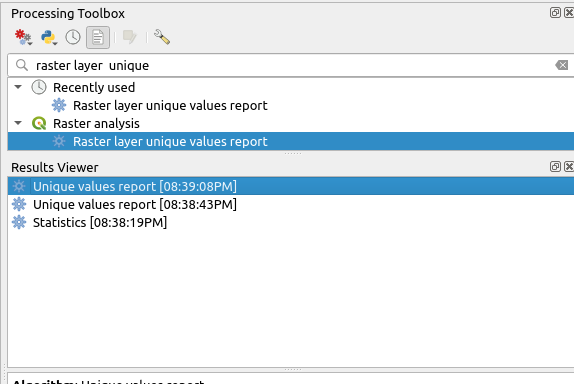
Task: Click the edit features in-place icon
Action: [130, 37]
